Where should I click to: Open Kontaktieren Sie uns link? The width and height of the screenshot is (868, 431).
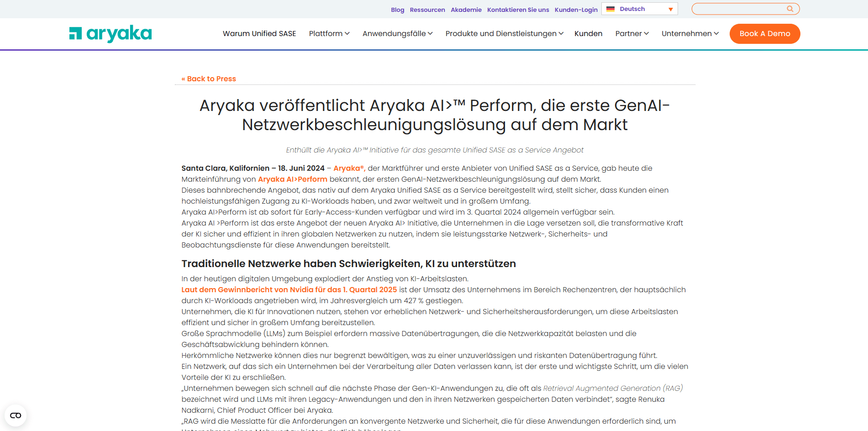click(518, 10)
